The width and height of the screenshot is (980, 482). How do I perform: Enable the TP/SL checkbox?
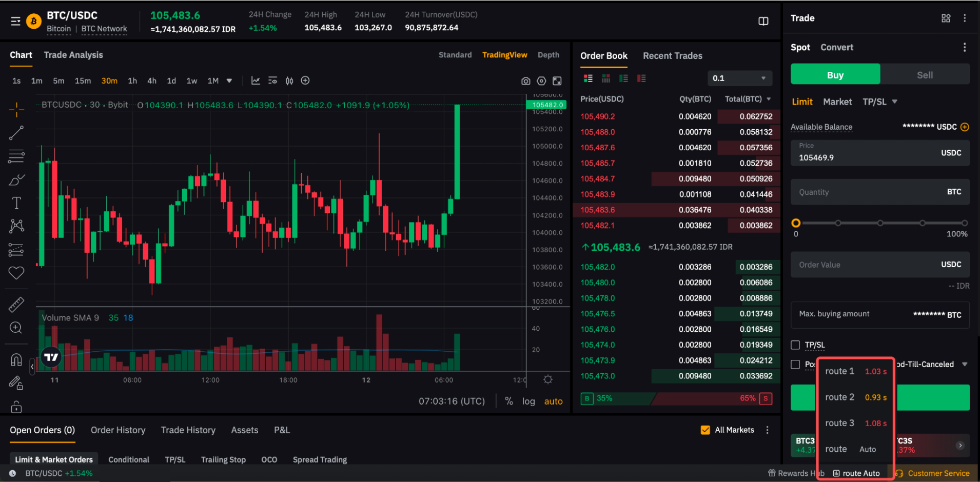(795, 345)
